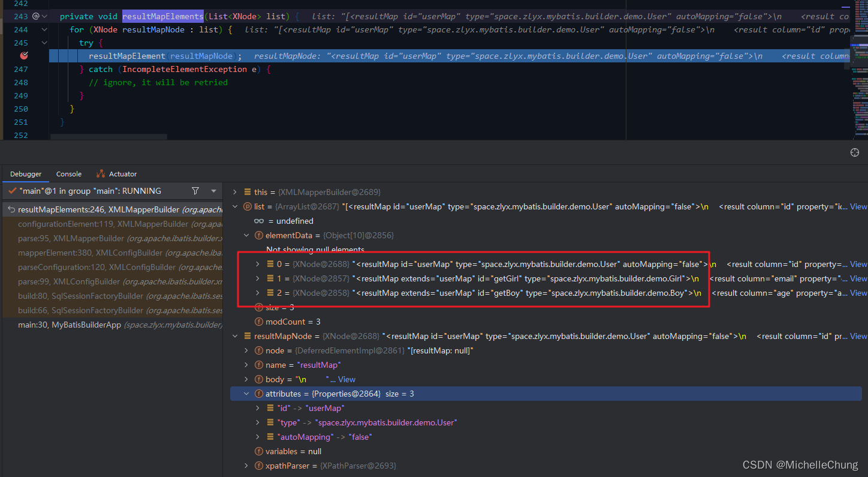Expand array element 0 XNode@2688

click(x=258, y=264)
